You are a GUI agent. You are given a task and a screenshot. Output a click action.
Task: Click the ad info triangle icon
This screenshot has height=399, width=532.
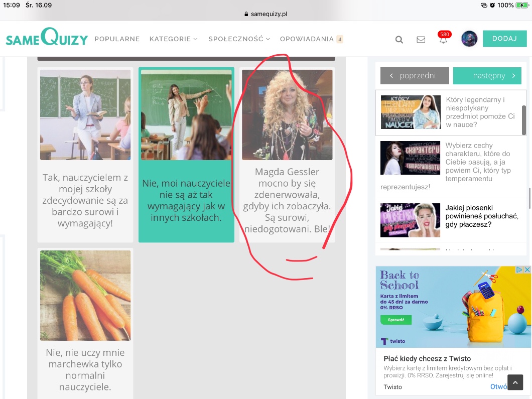tap(519, 270)
